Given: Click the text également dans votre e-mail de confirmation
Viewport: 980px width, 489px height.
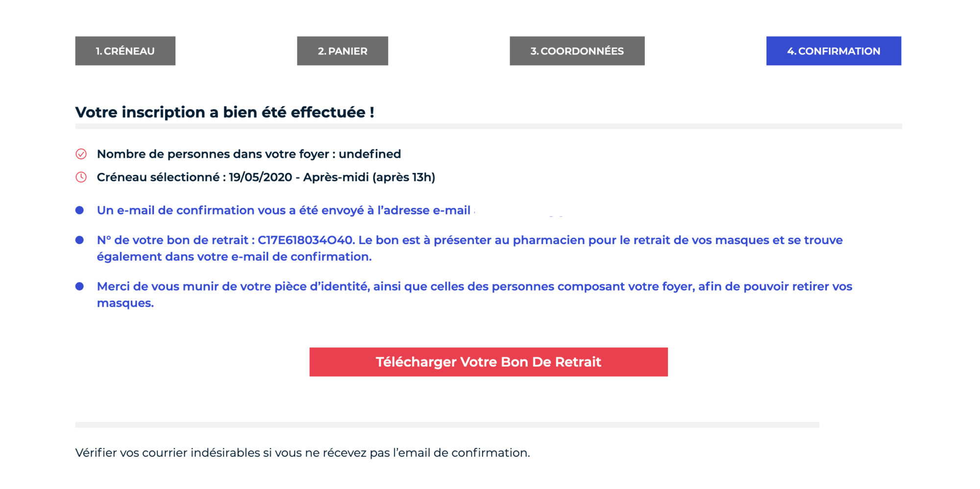Looking at the screenshot, I should tap(234, 257).
